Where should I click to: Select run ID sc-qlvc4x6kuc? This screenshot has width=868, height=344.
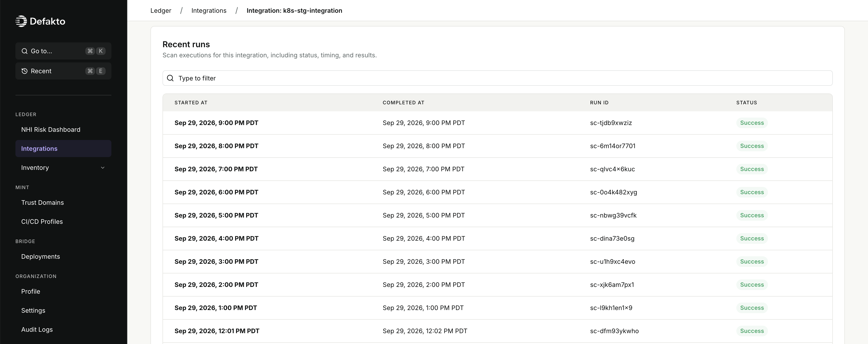612,169
